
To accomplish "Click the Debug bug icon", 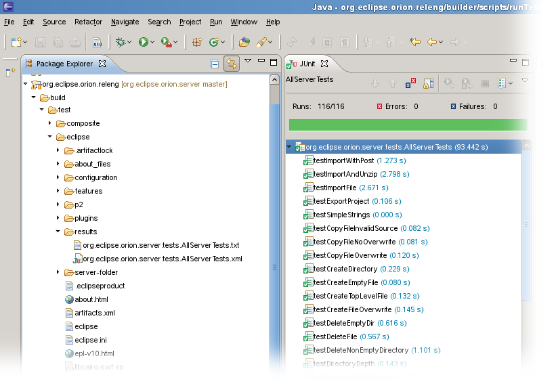I will [x=121, y=42].
